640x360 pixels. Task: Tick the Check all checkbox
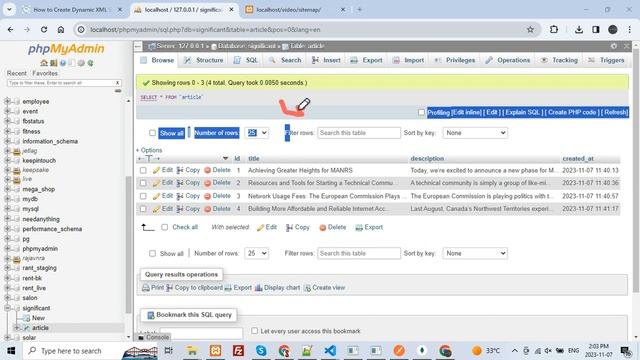164,227
